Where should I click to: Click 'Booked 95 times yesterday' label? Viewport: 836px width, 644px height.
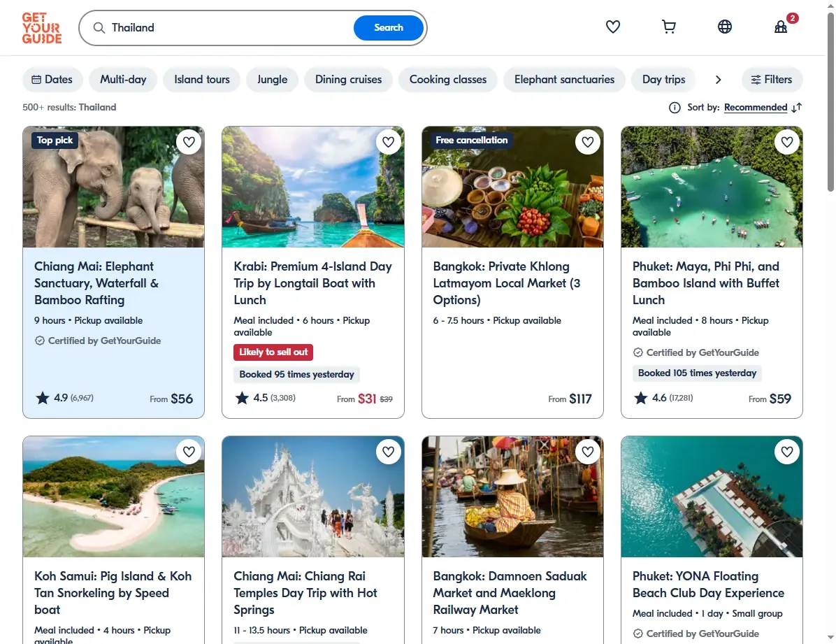296,375
